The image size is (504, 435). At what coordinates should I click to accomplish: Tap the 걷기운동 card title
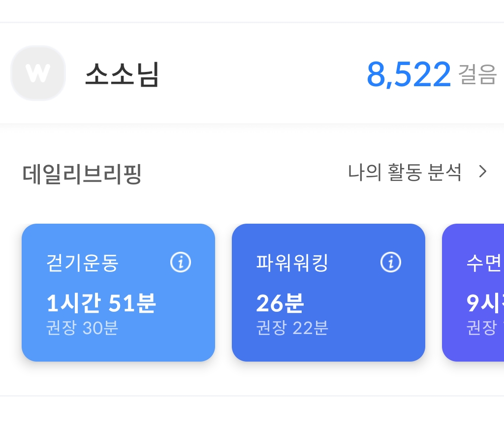pos(82,263)
